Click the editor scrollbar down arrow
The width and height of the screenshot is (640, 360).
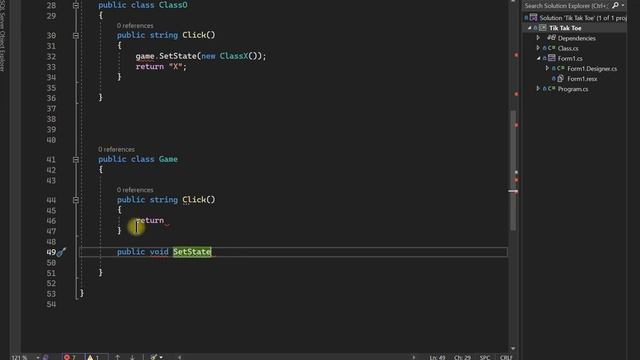(513, 349)
